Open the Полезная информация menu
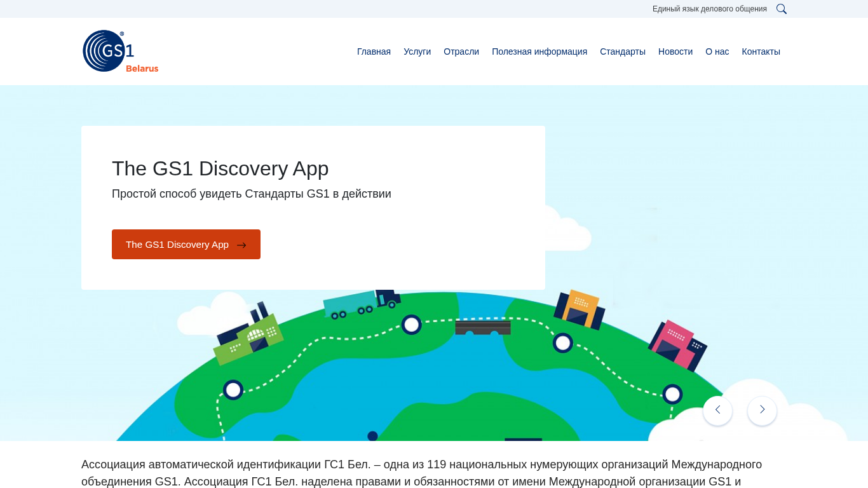 click(539, 51)
